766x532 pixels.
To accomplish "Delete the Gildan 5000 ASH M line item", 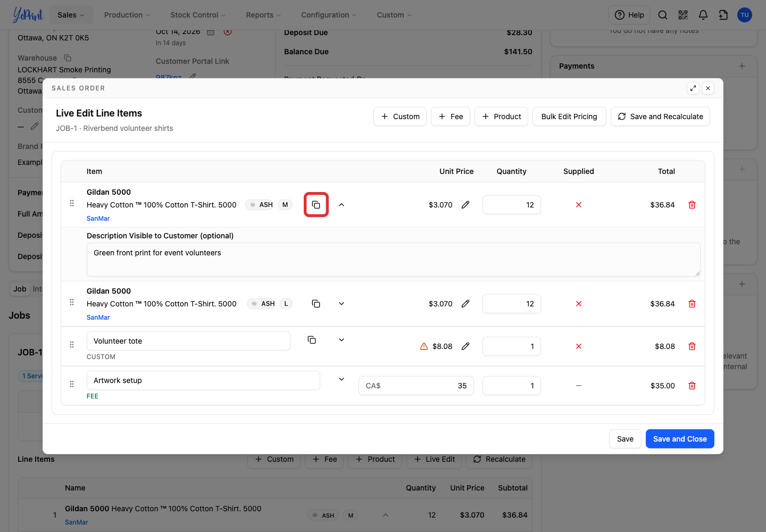I will click(692, 205).
